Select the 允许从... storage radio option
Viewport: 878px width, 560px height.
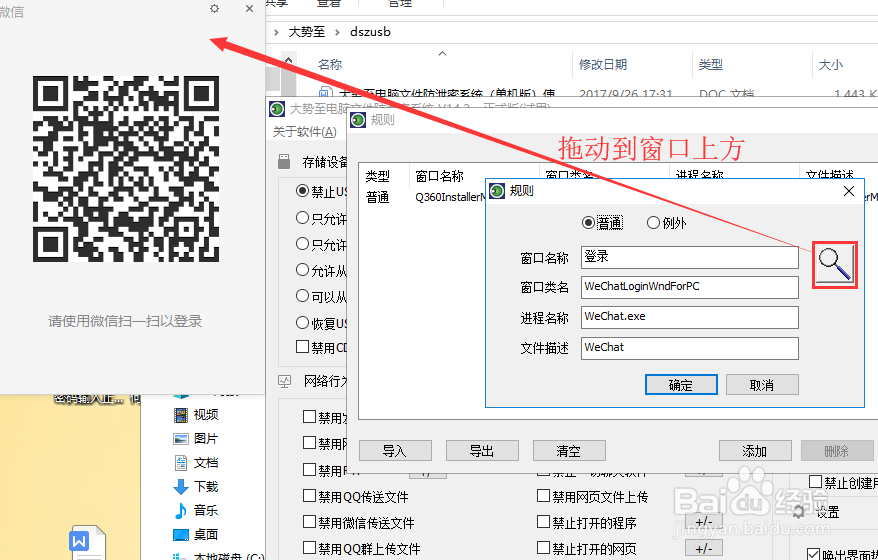click(x=302, y=270)
